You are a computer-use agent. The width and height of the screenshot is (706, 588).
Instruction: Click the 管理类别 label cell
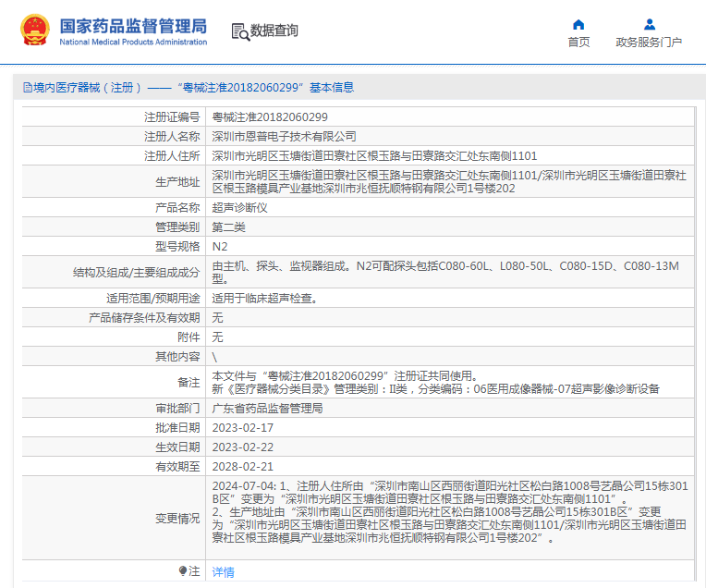coord(114,227)
